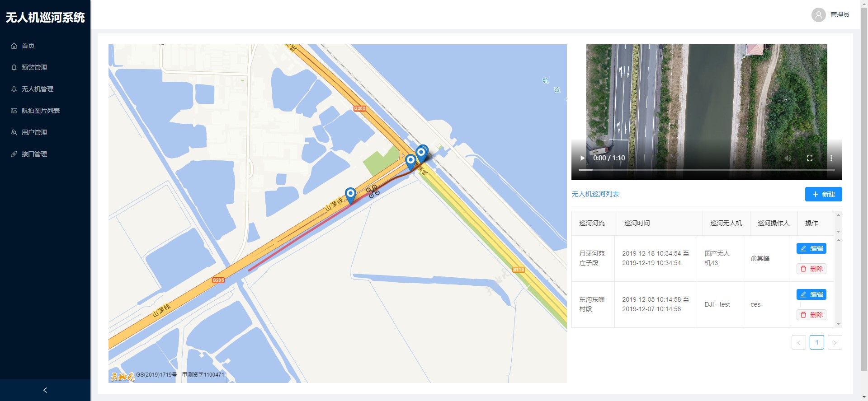Screen dimensions: 868x401
Task: Click the admin user avatar icon
Action: [818, 15]
